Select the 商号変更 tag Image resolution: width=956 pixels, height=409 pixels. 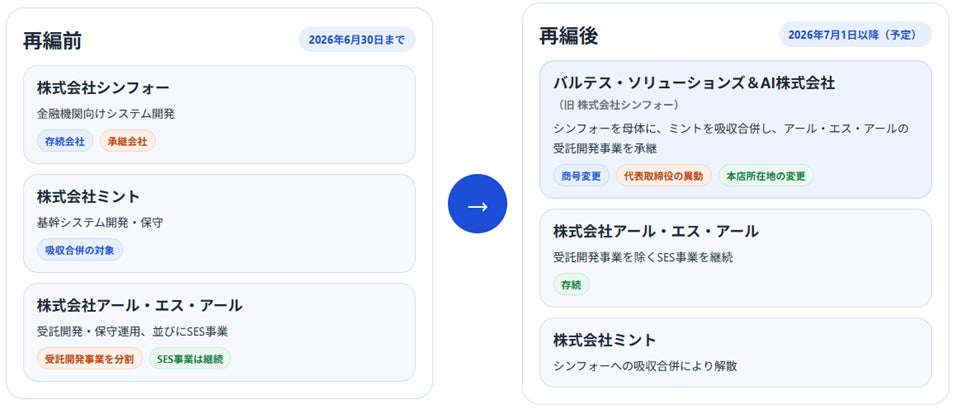pyautogui.click(x=580, y=175)
